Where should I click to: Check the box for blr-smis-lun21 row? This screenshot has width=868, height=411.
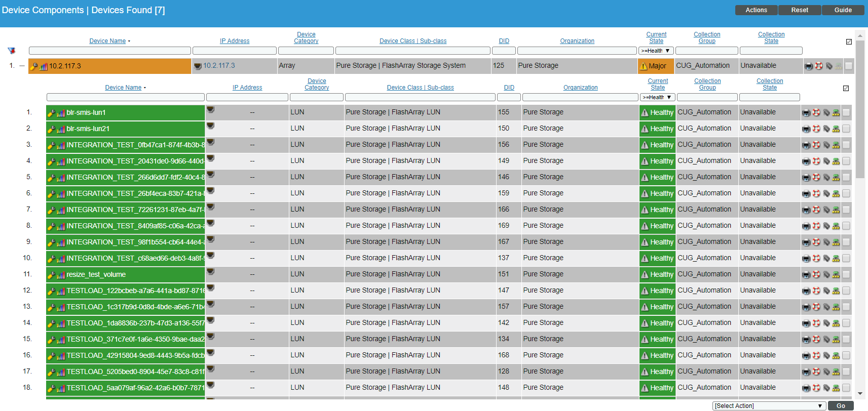pyautogui.click(x=846, y=129)
